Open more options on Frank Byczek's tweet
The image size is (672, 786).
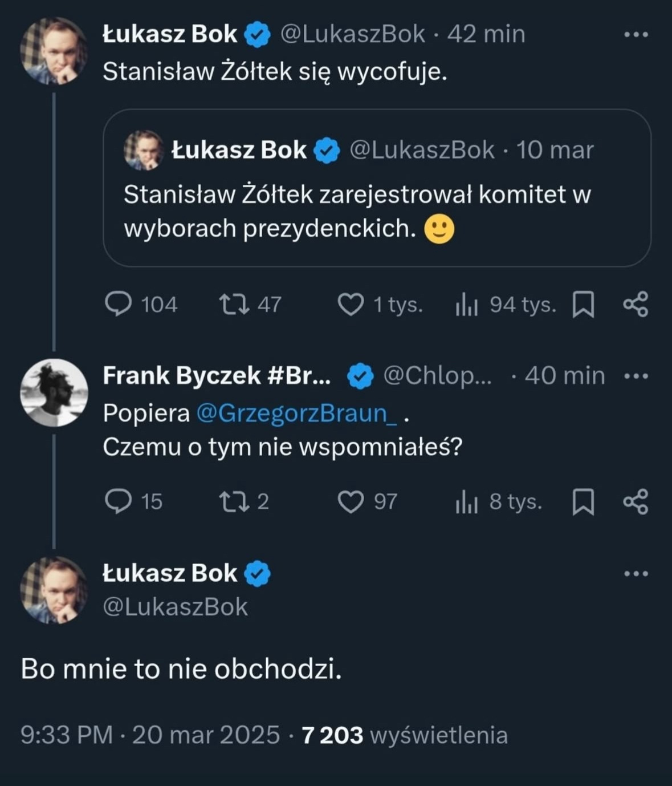click(x=636, y=376)
